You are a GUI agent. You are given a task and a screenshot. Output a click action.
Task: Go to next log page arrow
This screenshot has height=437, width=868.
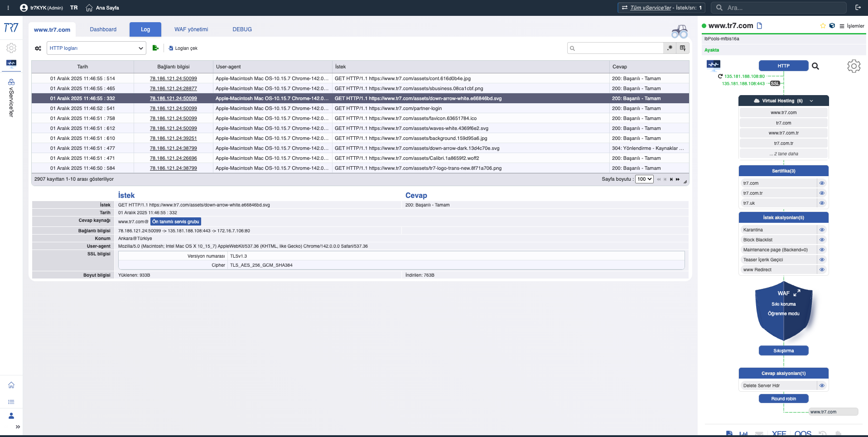(671, 179)
